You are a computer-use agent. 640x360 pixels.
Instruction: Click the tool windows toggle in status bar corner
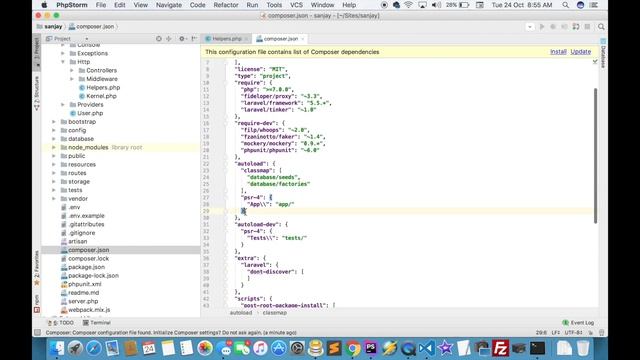pos(38,333)
